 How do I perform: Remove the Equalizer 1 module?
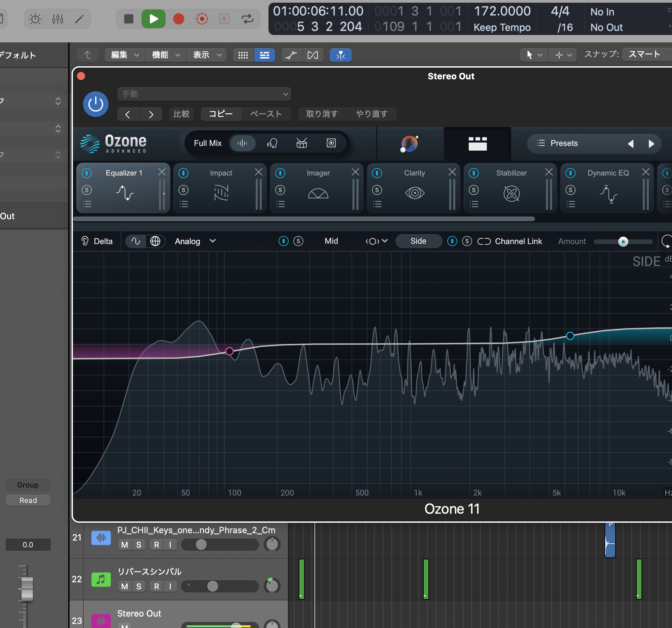click(x=162, y=172)
